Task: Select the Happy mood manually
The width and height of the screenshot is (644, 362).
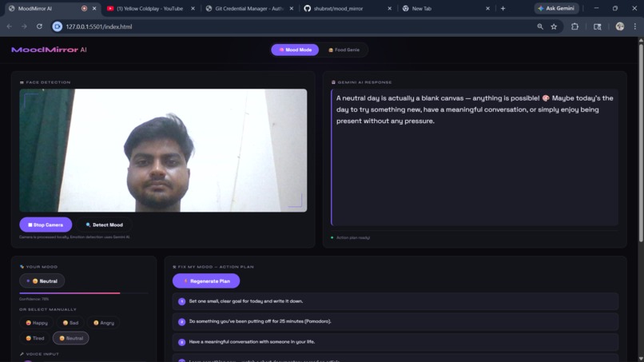Action: (37, 323)
